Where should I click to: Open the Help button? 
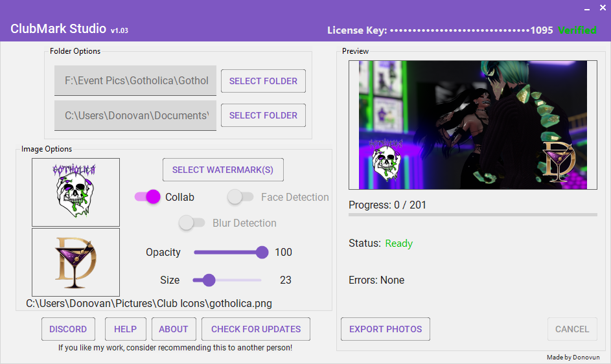click(x=126, y=329)
